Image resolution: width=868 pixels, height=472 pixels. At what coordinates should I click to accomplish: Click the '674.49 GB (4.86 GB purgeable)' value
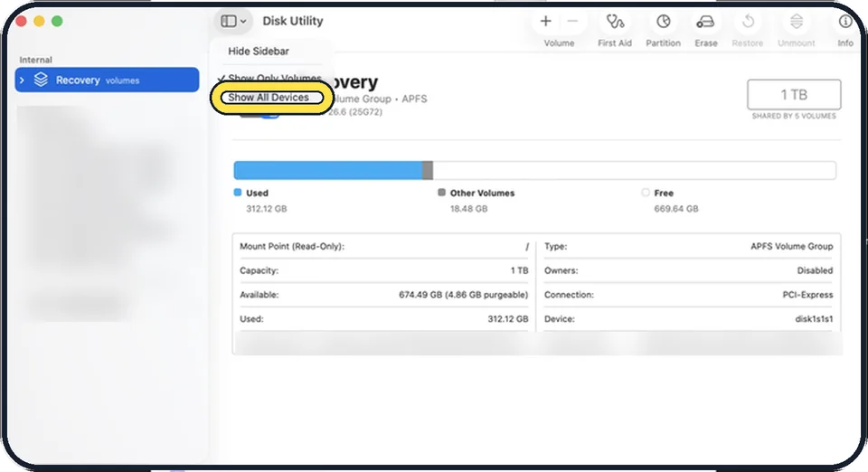(x=463, y=295)
